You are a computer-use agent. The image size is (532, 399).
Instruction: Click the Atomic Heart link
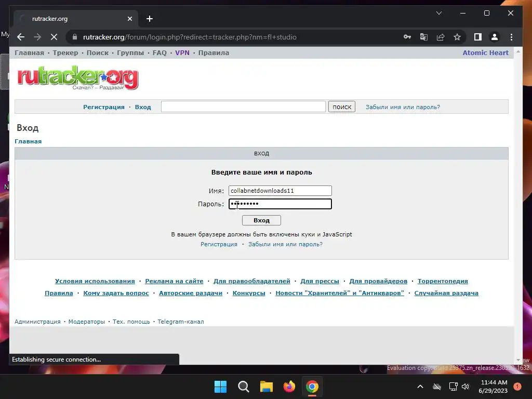click(x=486, y=53)
